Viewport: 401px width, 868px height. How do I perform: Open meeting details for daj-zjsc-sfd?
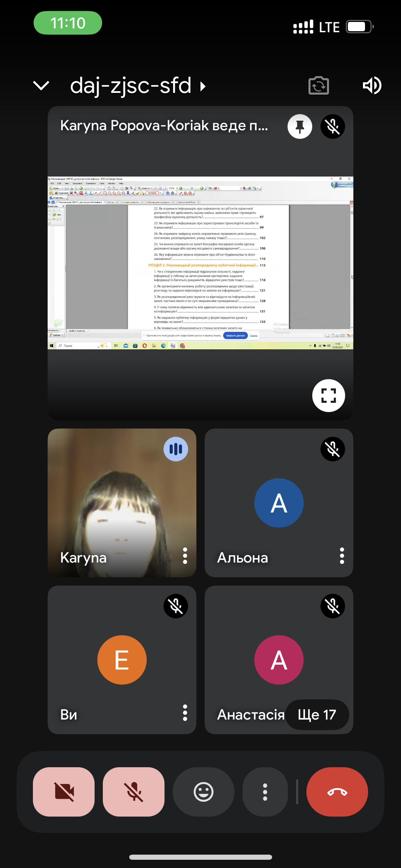click(x=137, y=86)
